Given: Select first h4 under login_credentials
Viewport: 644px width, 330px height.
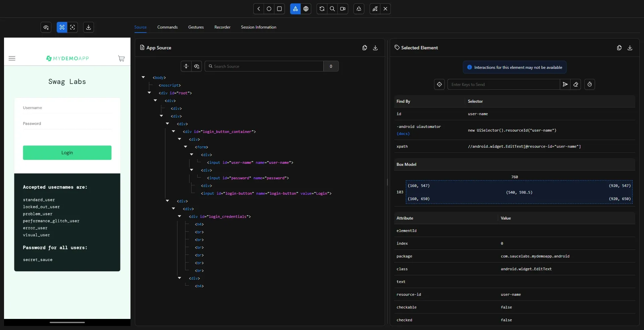Looking at the screenshot, I should [199, 224].
